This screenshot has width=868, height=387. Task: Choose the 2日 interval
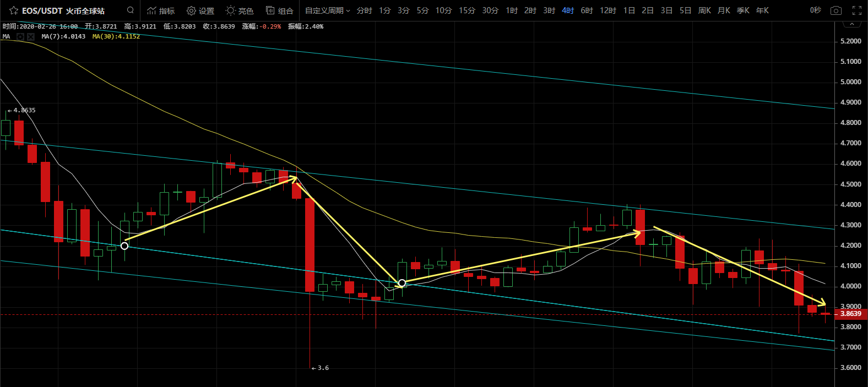click(x=648, y=10)
